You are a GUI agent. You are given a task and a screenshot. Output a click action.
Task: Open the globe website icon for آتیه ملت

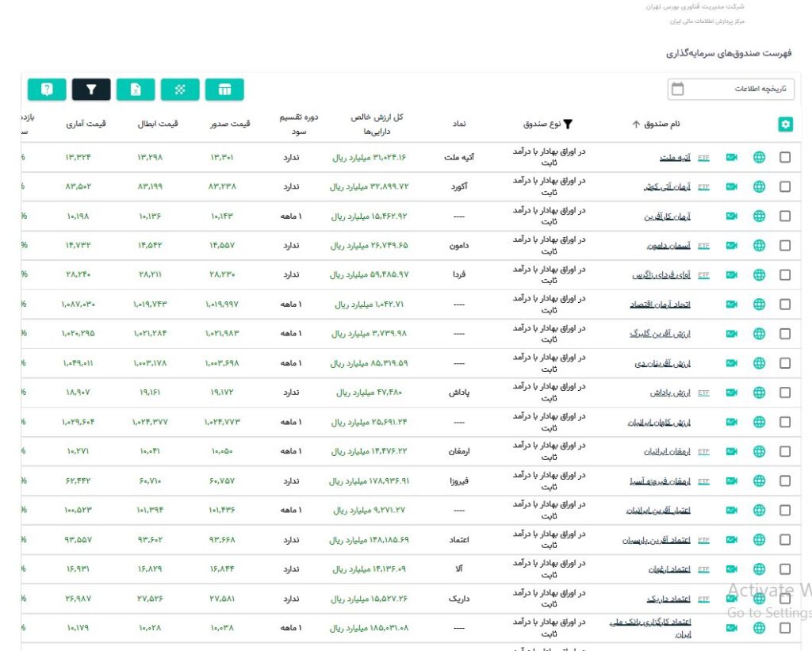(759, 158)
